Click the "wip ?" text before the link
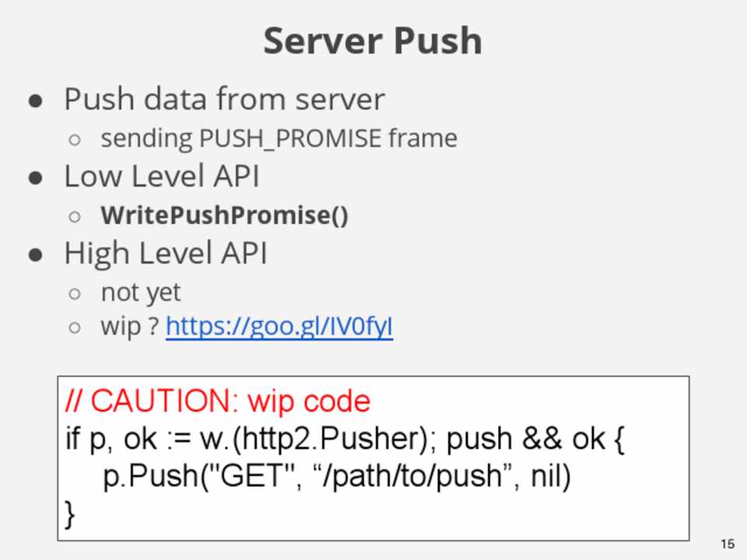Screen dimensions: 747x560 coord(130,327)
